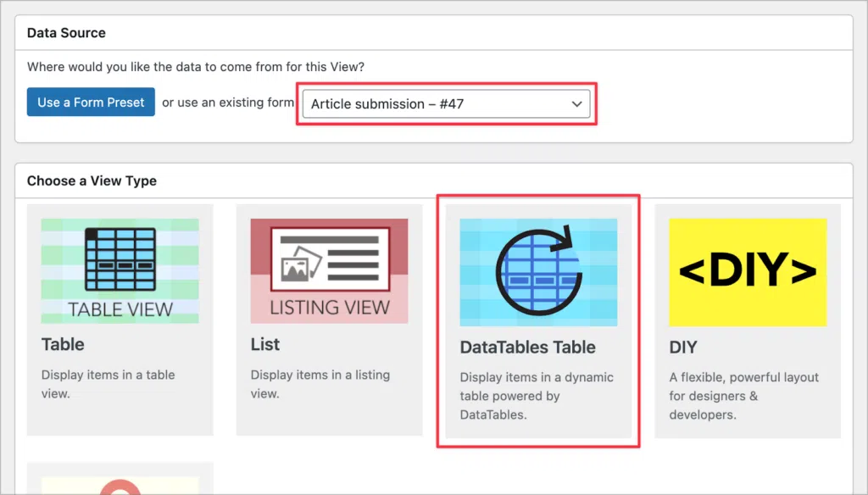The width and height of the screenshot is (868, 495).
Task: Select the Listing View icon
Action: tap(330, 270)
